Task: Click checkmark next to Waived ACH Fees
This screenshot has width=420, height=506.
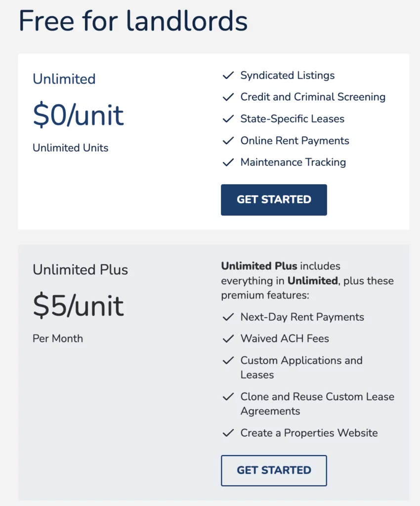Action: pyautogui.click(x=228, y=339)
